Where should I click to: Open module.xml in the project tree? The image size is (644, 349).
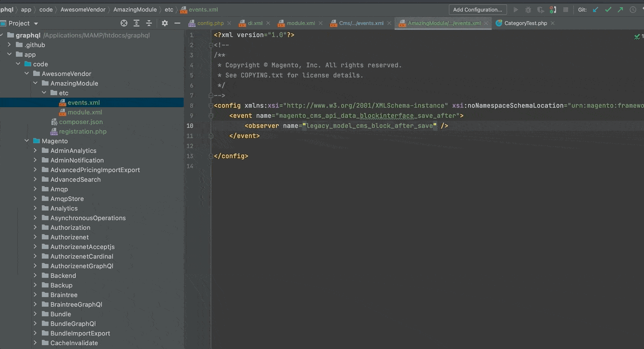coord(85,112)
